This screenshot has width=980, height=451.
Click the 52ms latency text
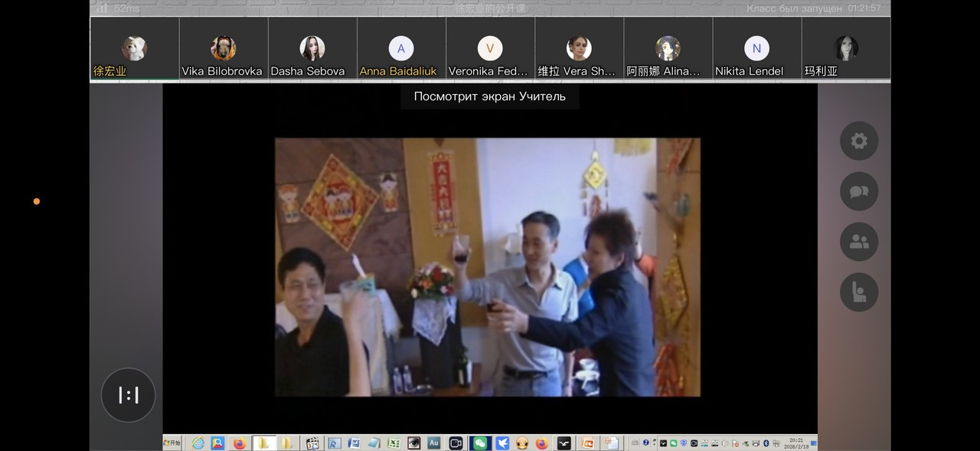128,8
